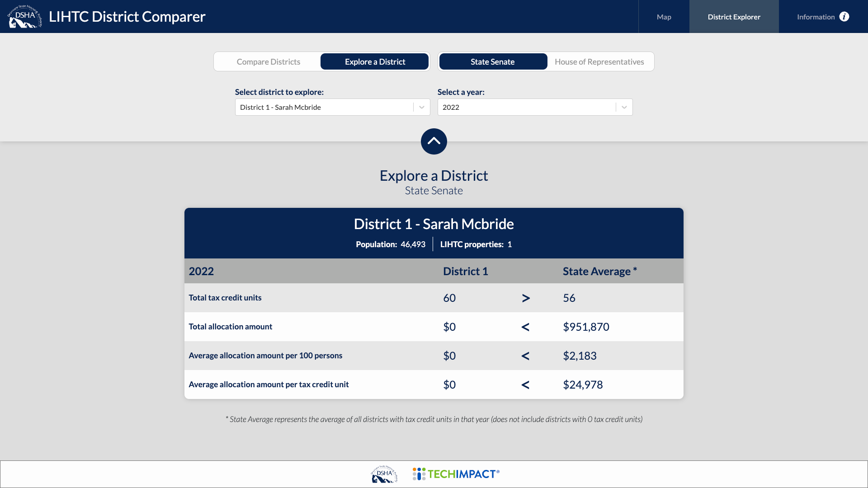The image size is (868, 488).
Task: Click the LIHTC properties count text
Action: (476, 244)
